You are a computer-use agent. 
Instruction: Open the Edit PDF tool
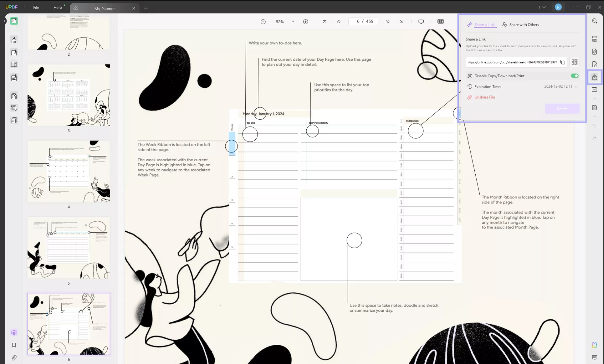14,52
